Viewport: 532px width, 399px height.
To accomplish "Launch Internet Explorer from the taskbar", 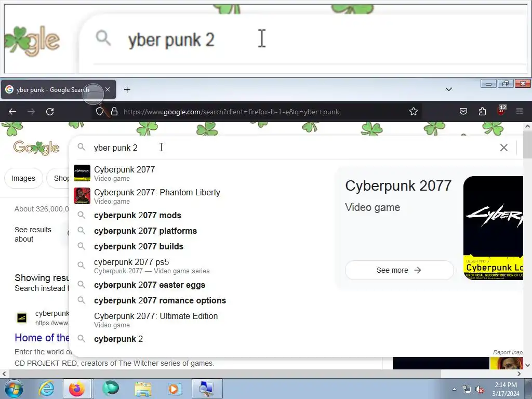I will pyautogui.click(x=46, y=389).
